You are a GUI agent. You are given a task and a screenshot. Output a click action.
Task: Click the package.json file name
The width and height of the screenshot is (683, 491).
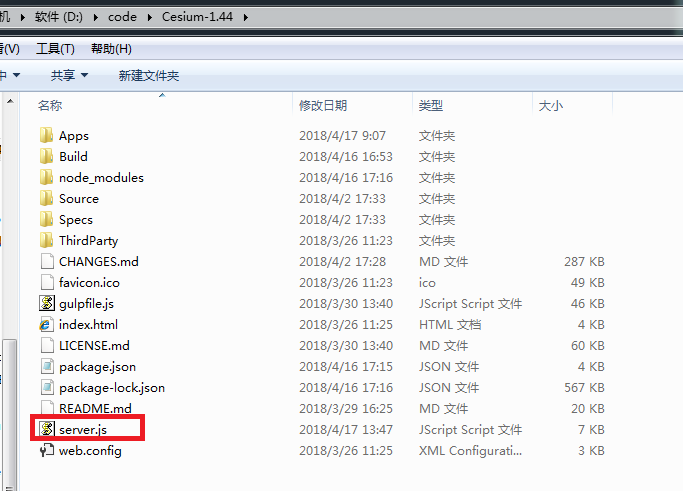point(98,367)
